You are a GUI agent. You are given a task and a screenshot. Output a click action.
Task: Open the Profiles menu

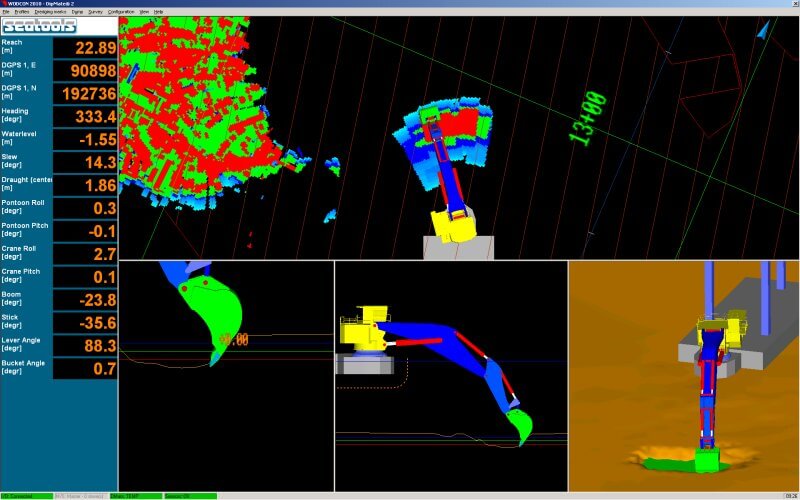coord(22,11)
